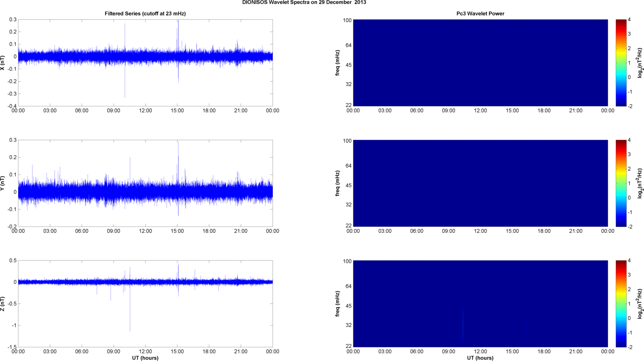The image size is (644, 361).
Task: Click the 'Y (nT)' axis label
Action: click(3, 183)
